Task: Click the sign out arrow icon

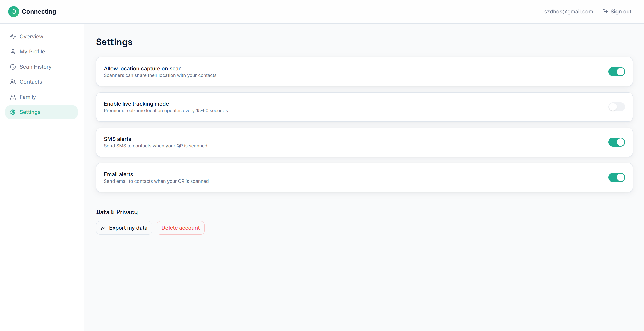Action: tap(605, 12)
